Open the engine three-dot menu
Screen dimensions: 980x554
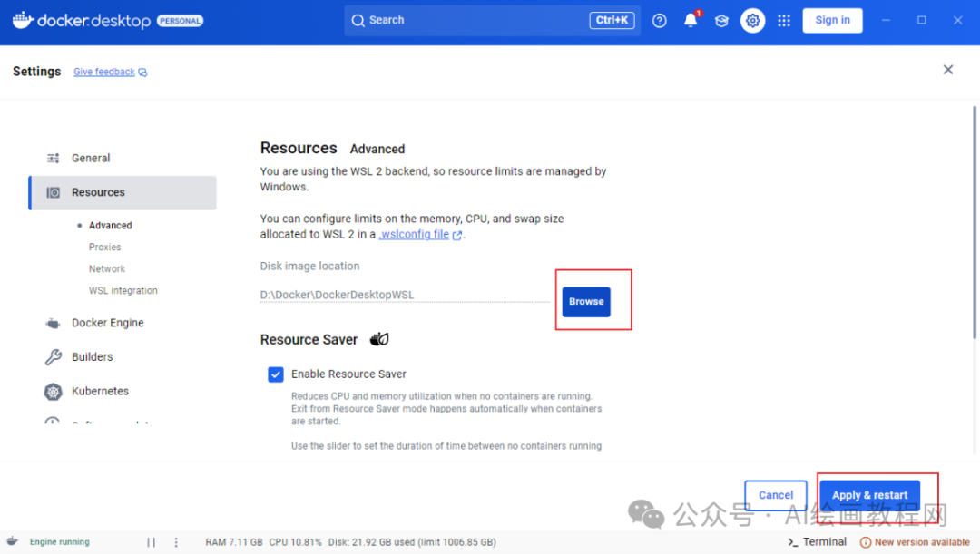tap(176, 542)
